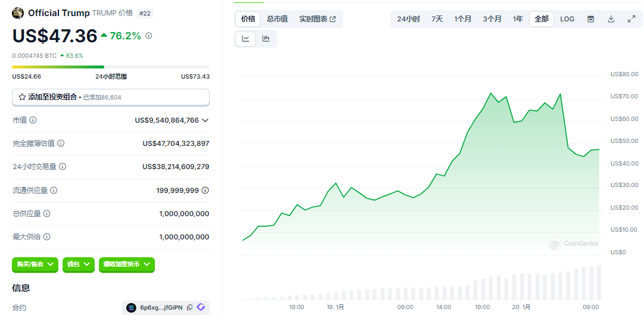Screen dimensions: 644x315
Task: Switch to the 总市值 tab
Action: tap(277, 19)
